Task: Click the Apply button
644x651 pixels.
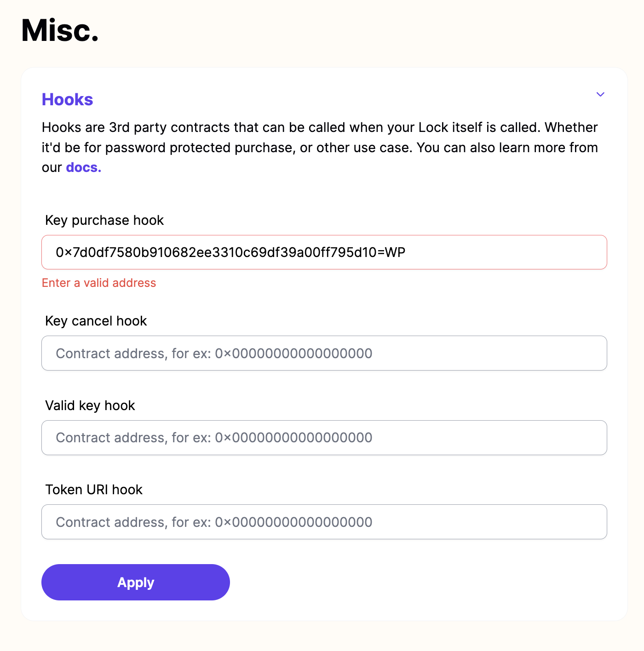Action: pos(135,582)
